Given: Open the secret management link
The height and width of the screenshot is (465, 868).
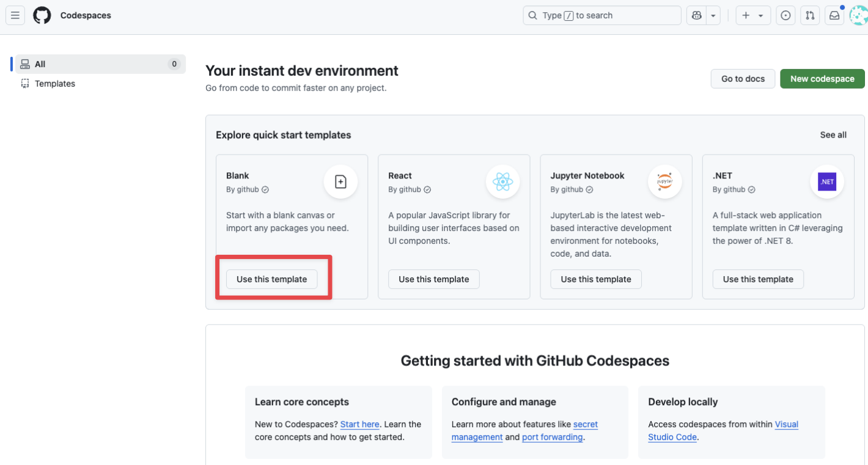Looking at the screenshot, I should pyautogui.click(x=524, y=430).
